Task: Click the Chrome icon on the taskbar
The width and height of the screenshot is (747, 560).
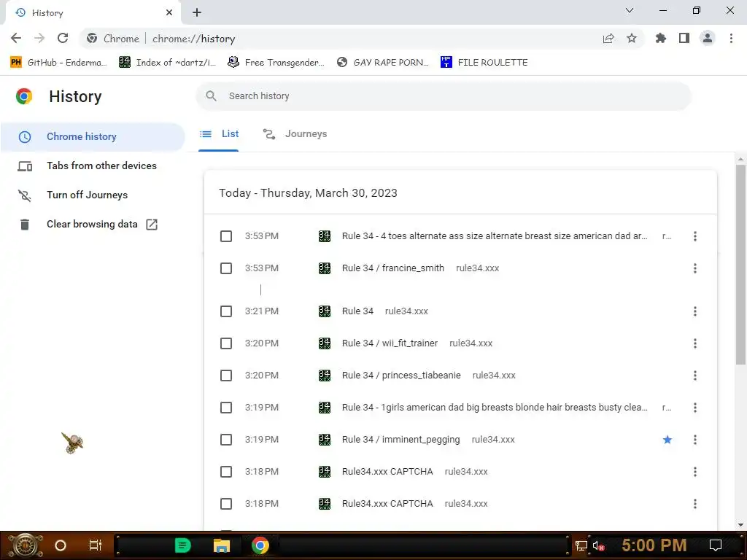Action: click(x=260, y=545)
